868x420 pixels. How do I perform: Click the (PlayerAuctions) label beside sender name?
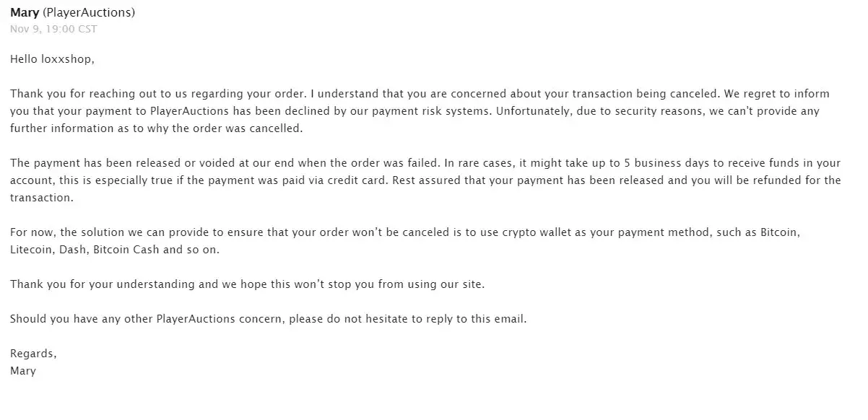pos(90,13)
